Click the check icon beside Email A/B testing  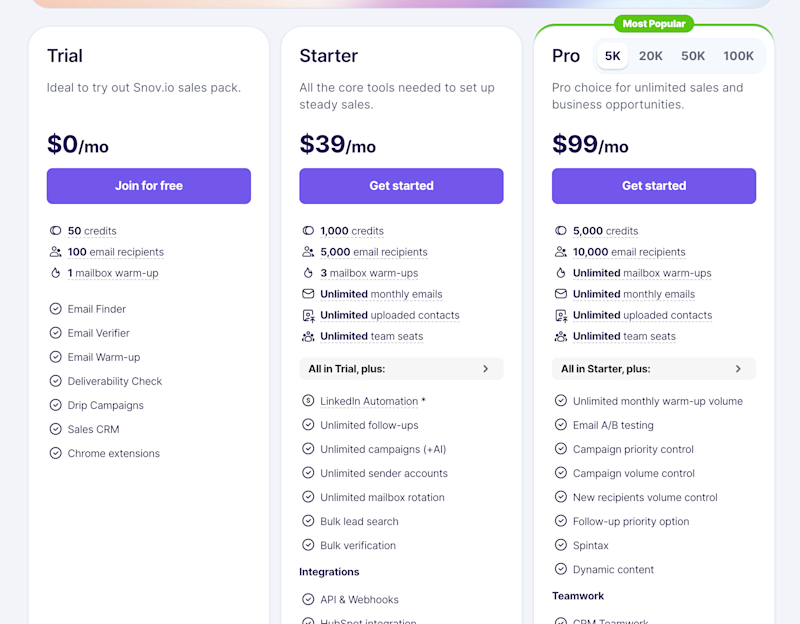[560, 425]
